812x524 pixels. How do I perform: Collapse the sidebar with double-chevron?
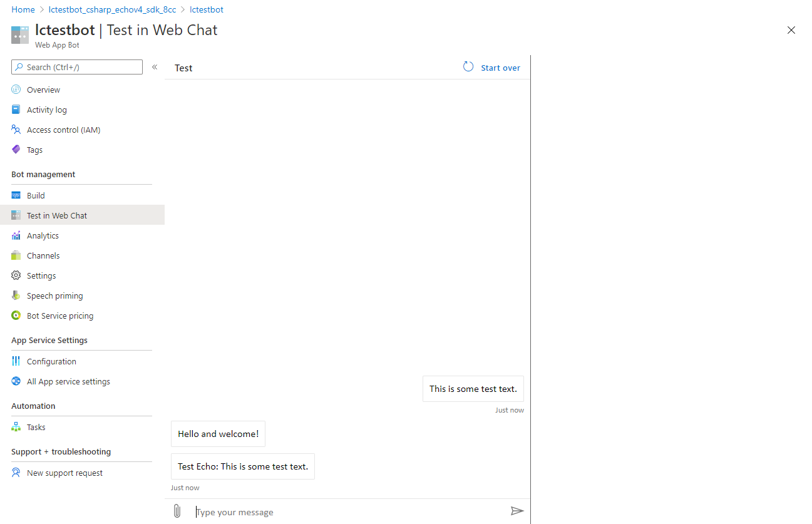pos(155,67)
